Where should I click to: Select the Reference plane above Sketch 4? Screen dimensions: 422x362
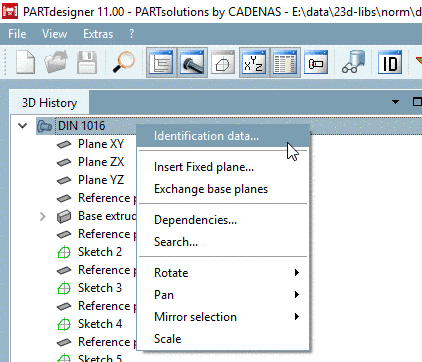point(107,306)
